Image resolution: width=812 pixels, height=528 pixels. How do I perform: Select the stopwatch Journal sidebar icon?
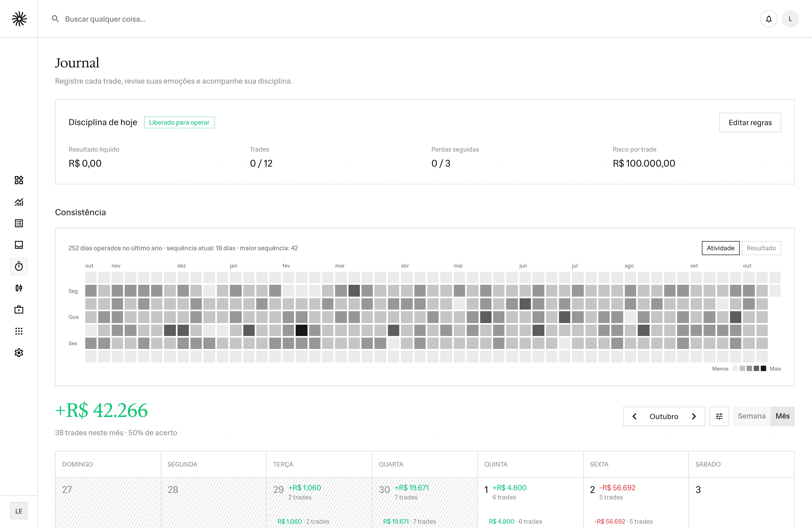[x=19, y=266]
